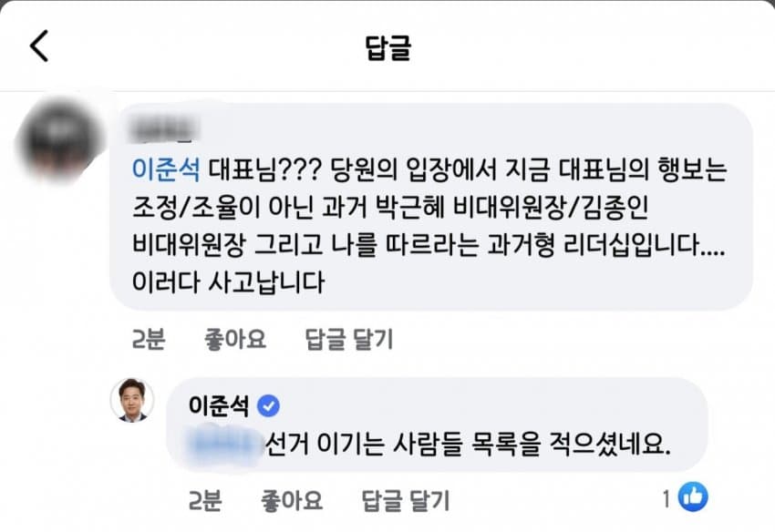Go back using the top-left arrow
Image resolution: width=775 pixels, height=532 pixels.
click(39, 46)
